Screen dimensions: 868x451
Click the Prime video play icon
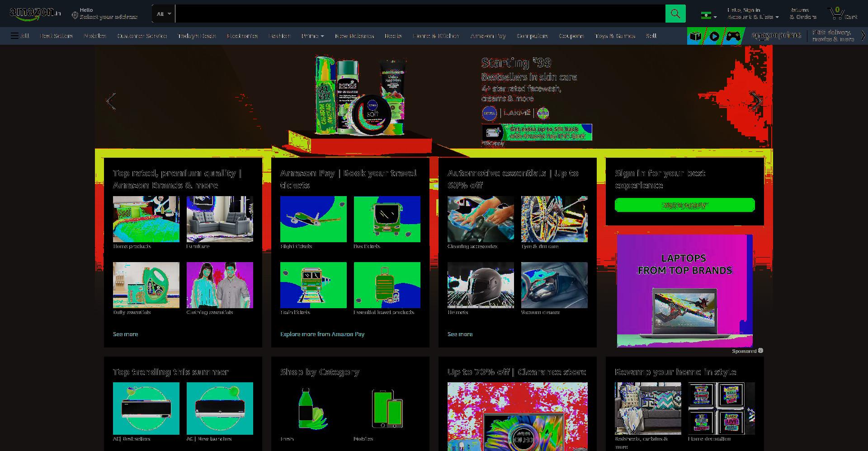(x=714, y=36)
